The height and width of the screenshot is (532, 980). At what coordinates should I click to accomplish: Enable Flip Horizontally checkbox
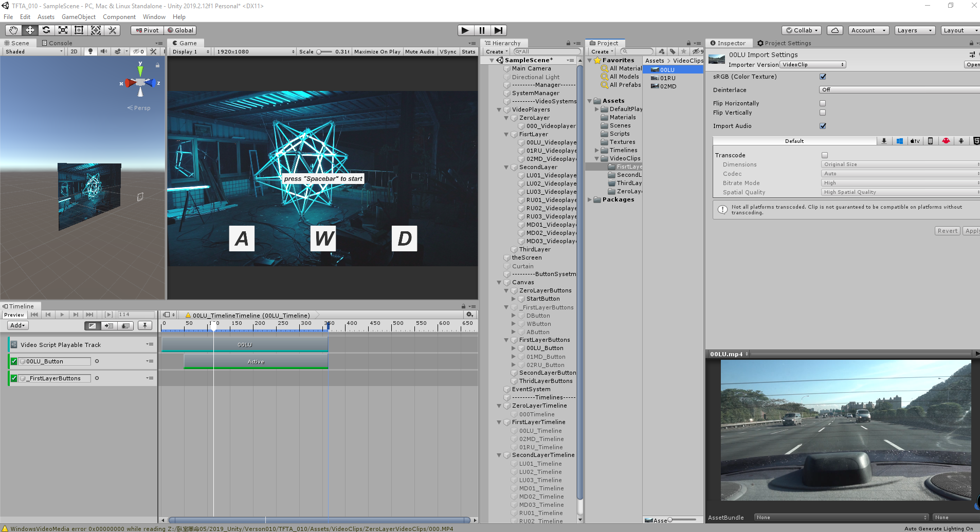tap(823, 103)
